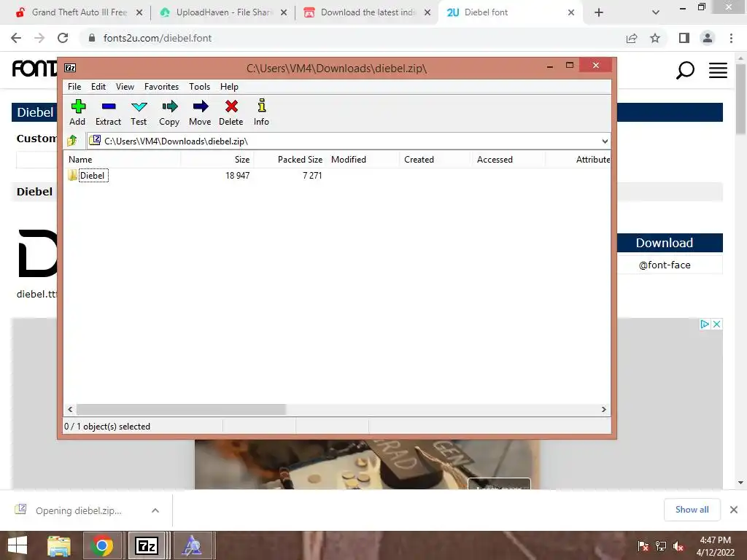Click the diebel.zip download item
The image size is (747, 560).
(79, 510)
